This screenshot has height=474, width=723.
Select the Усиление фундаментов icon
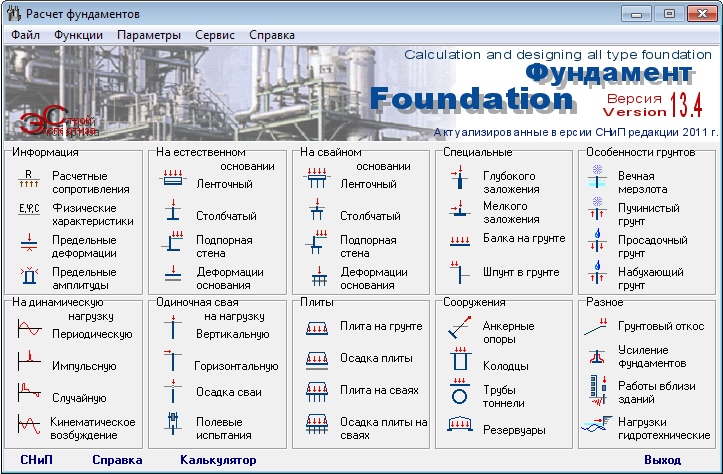597,356
